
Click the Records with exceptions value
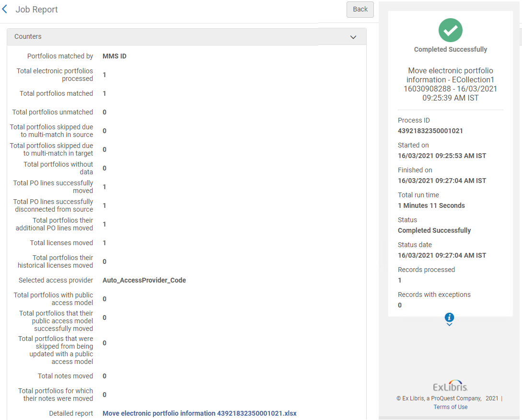pyautogui.click(x=399, y=305)
